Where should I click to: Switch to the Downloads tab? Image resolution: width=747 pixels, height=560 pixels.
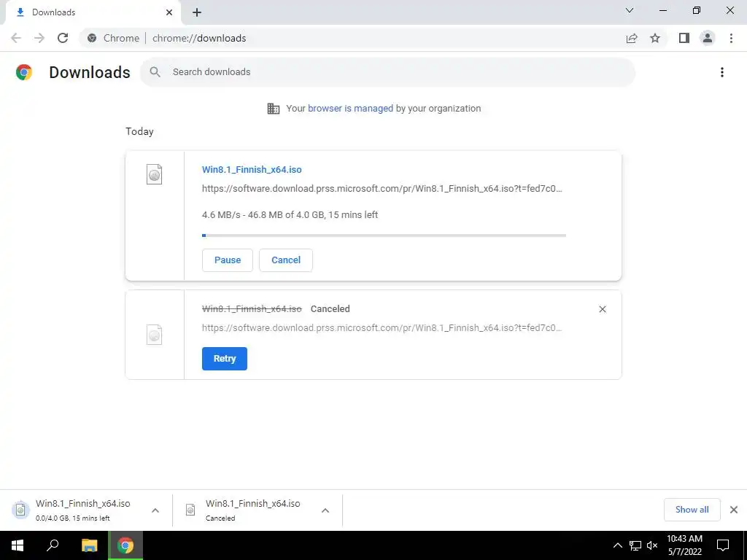93,12
